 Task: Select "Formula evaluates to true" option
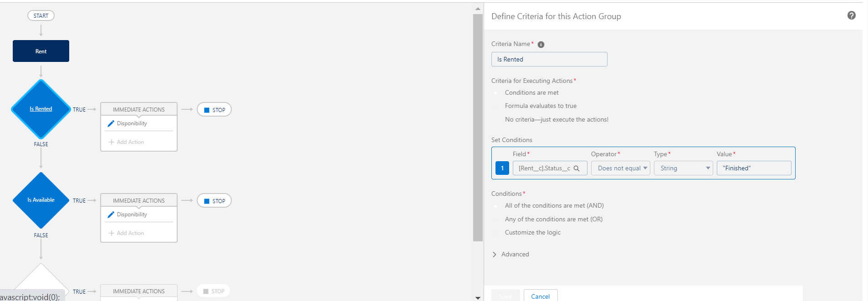tap(496, 106)
